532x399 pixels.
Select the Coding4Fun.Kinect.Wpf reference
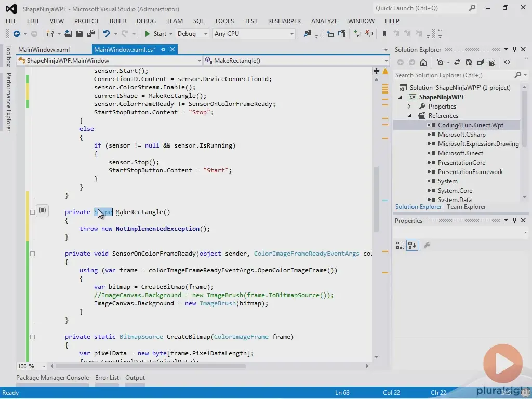(x=470, y=125)
